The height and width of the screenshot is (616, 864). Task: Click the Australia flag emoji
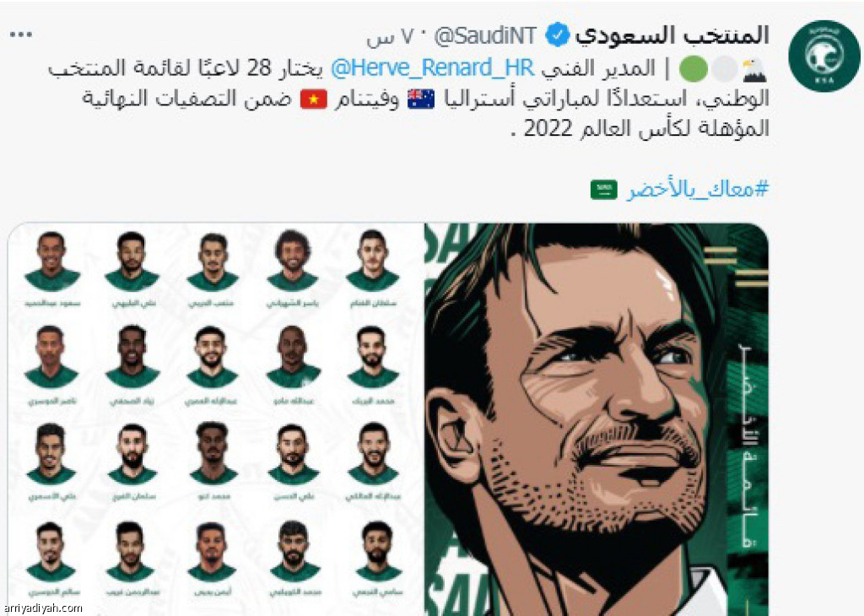click(421, 100)
